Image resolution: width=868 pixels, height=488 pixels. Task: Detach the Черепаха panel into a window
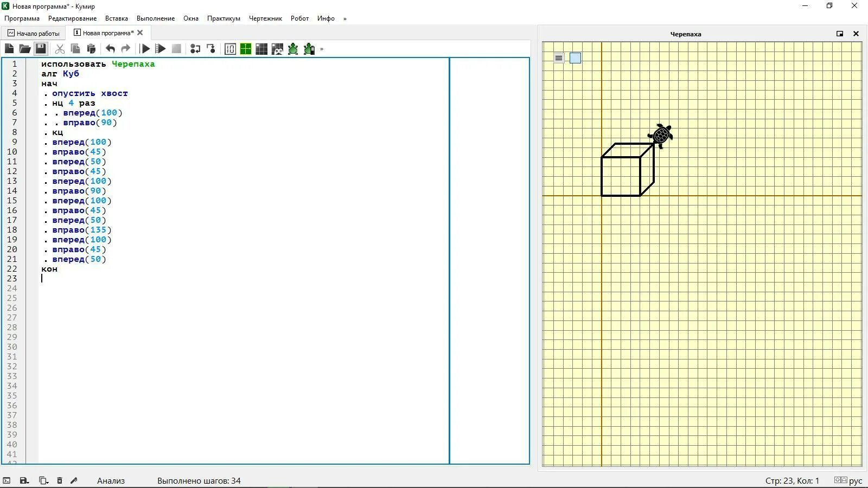point(840,34)
